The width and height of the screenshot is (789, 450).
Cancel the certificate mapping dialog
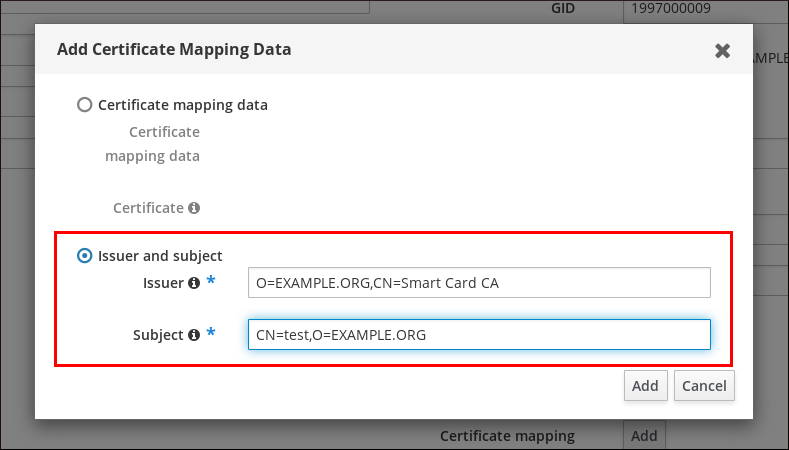(x=704, y=386)
